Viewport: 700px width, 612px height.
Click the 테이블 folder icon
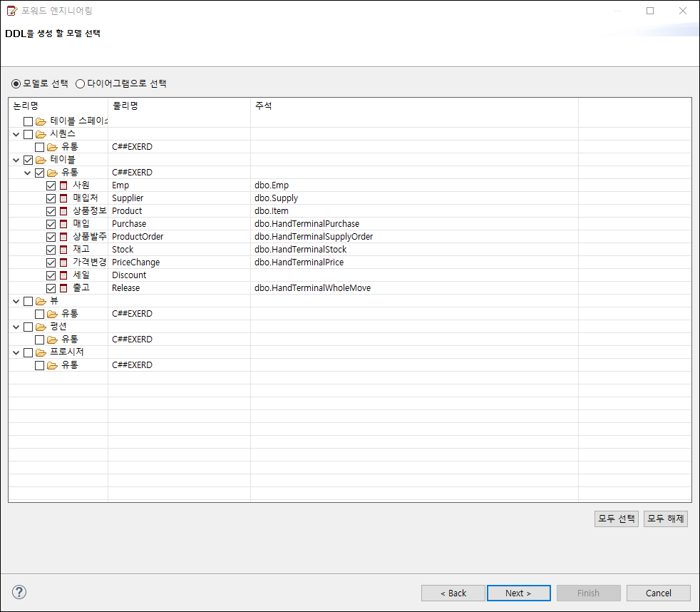[x=41, y=160]
